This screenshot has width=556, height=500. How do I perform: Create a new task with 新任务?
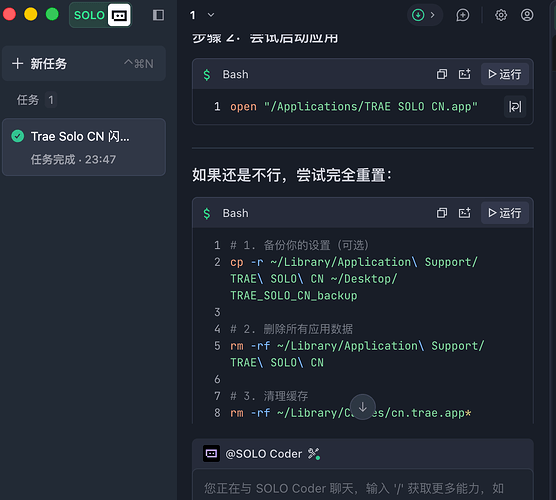84,64
